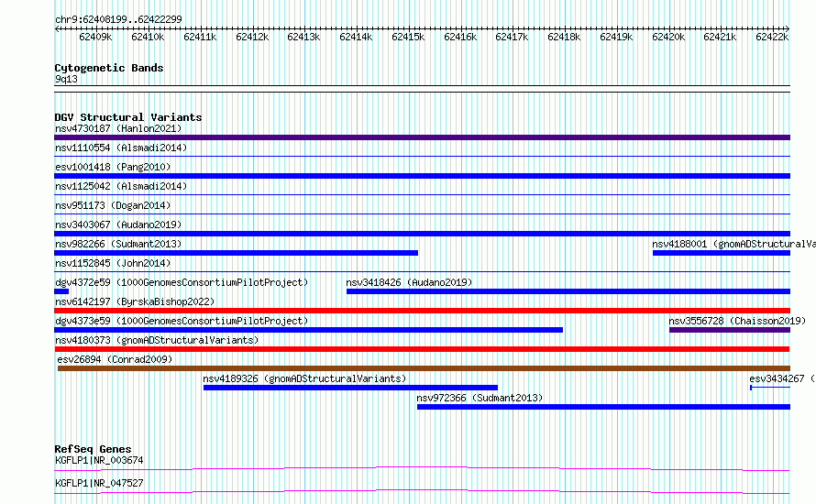Open the nsv1125042 (Alsmadi2014) variant
This screenshot has height=504, width=816.
[121, 186]
